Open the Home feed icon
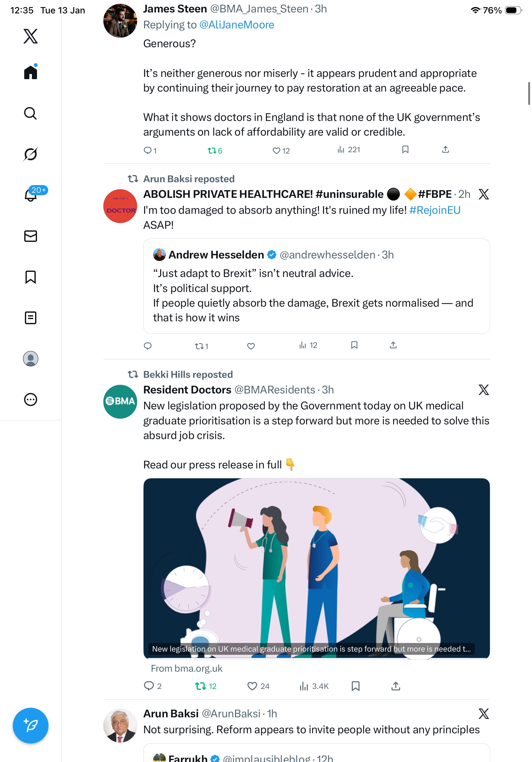The image size is (532, 762). pyautogui.click(x=31, y=72)
